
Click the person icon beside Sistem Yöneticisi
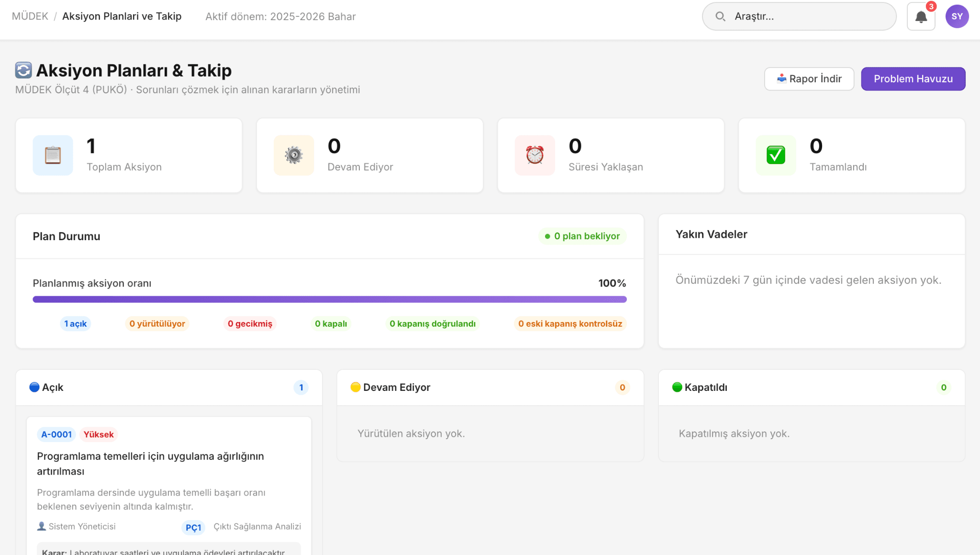pos(42,526)
